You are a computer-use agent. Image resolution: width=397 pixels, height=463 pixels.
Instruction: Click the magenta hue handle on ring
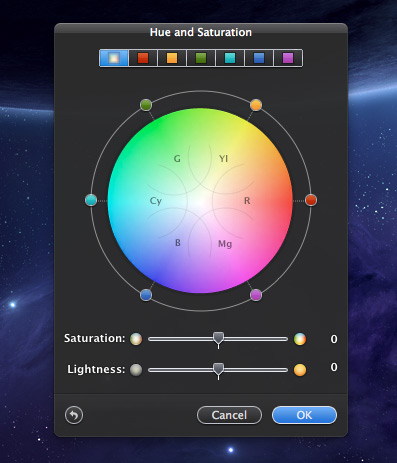pyautogui.click(x=256, y=295)
